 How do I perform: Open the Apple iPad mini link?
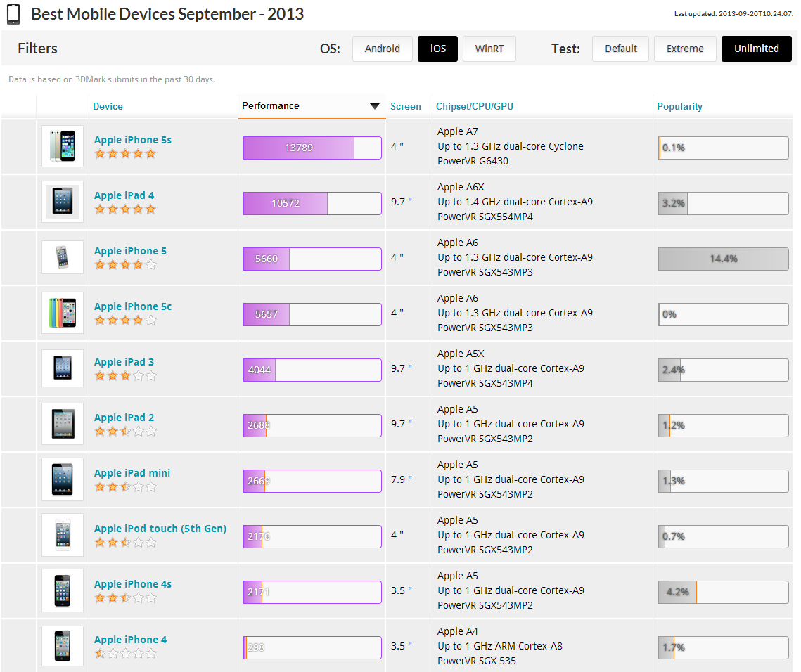tap(132, 473)
